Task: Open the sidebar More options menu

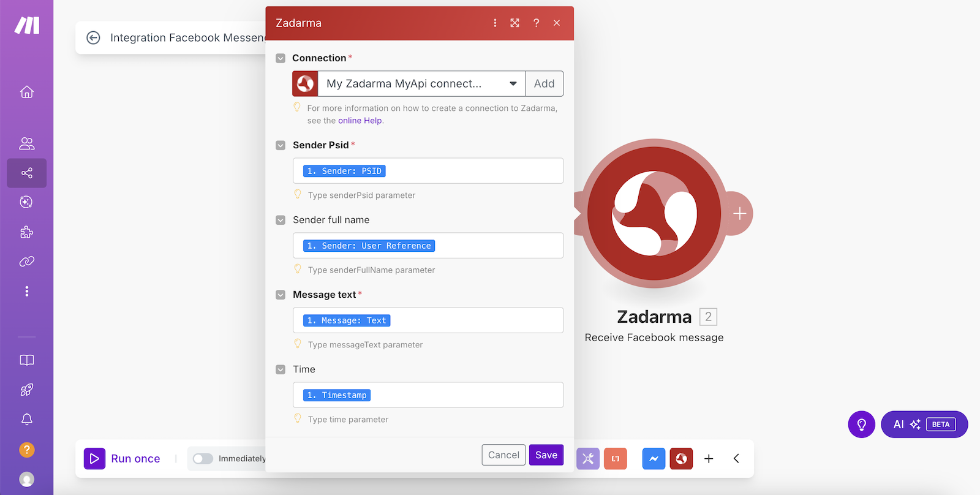Action: (x=26, y=291)
